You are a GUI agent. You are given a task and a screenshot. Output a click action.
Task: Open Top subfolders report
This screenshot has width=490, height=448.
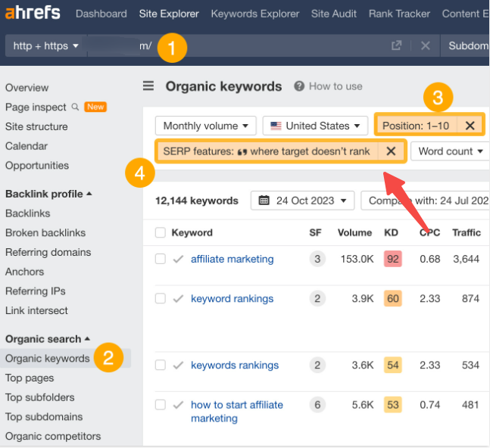[x=39, y=397]
